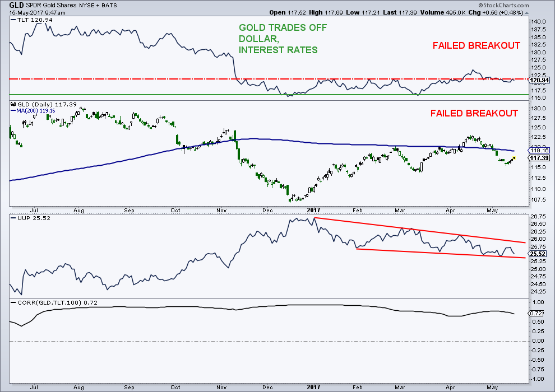Viewport: 555px width, 392px height.
Task: Click the 'NYSE + BATS' exchange label
Action: [98, 5]
